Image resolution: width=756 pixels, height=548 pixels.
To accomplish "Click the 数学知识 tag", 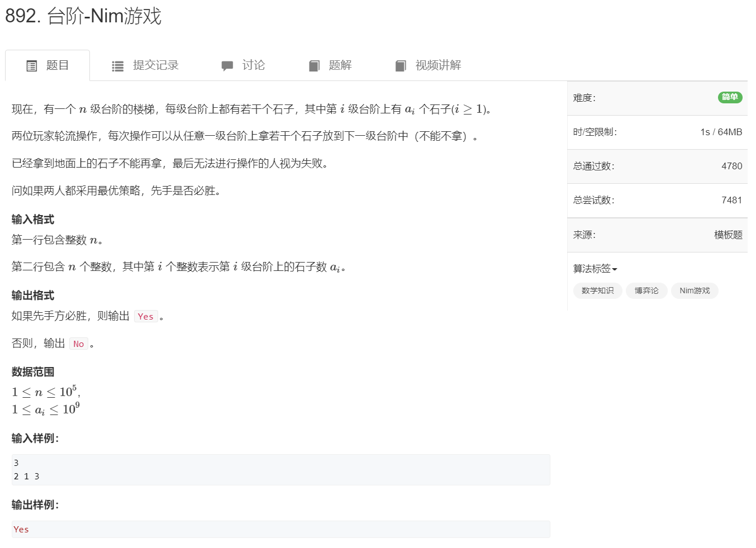I will [x=597, y=290].
